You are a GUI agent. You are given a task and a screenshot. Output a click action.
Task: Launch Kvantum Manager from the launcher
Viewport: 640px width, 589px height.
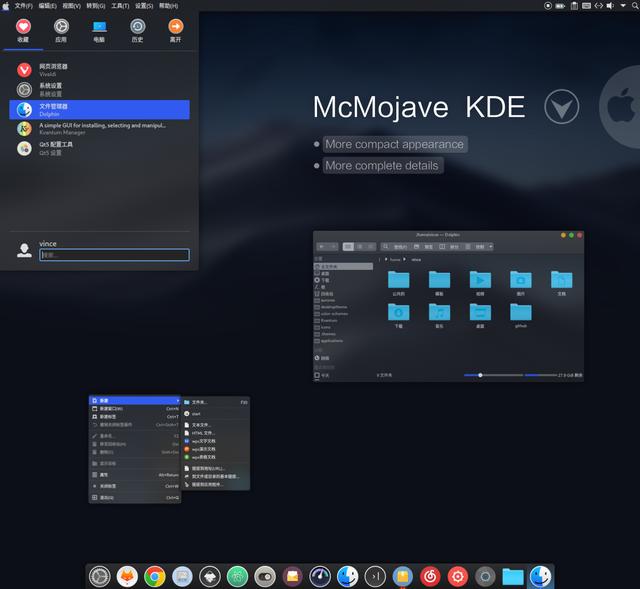click(x=99, y=129)
